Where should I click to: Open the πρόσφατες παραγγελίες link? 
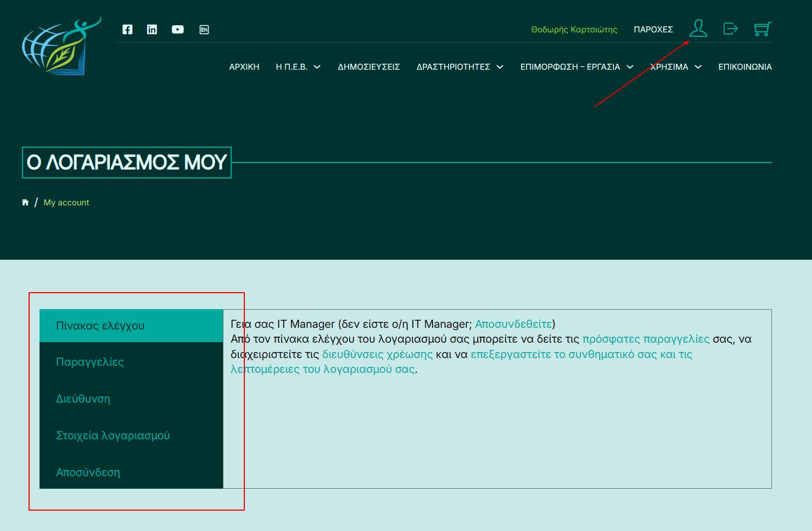(x=646, y=339)
